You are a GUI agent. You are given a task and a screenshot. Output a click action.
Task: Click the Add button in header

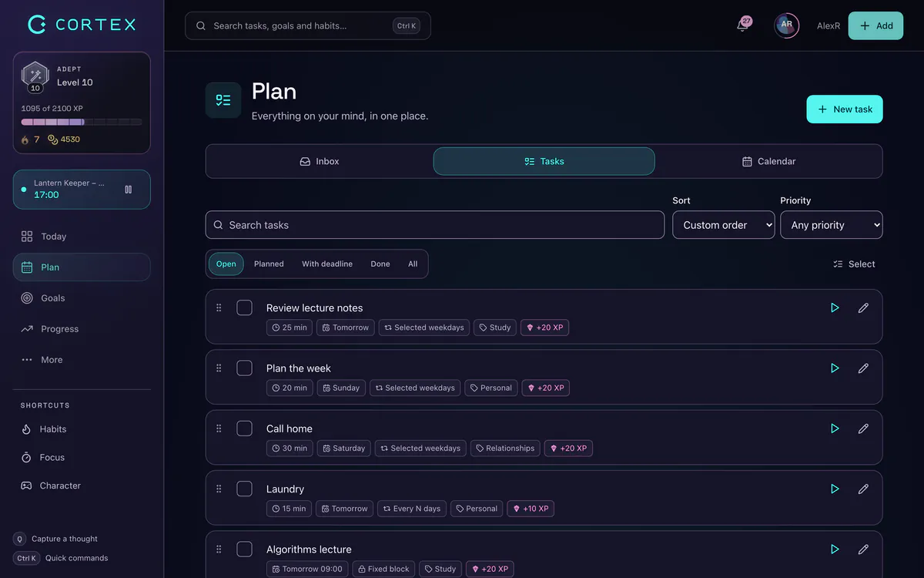click(875, 25)
